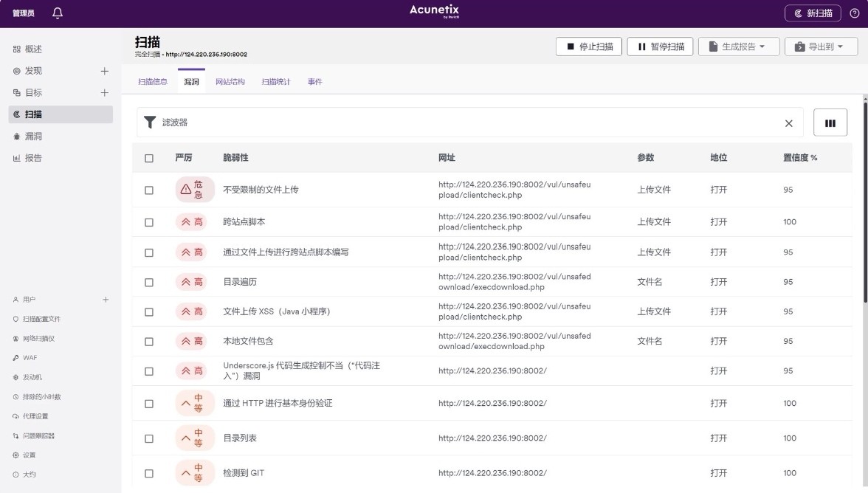Click the vertical scrollbar on the right
868x493 pixels.
pyautogui.click(x=864, y=199)
